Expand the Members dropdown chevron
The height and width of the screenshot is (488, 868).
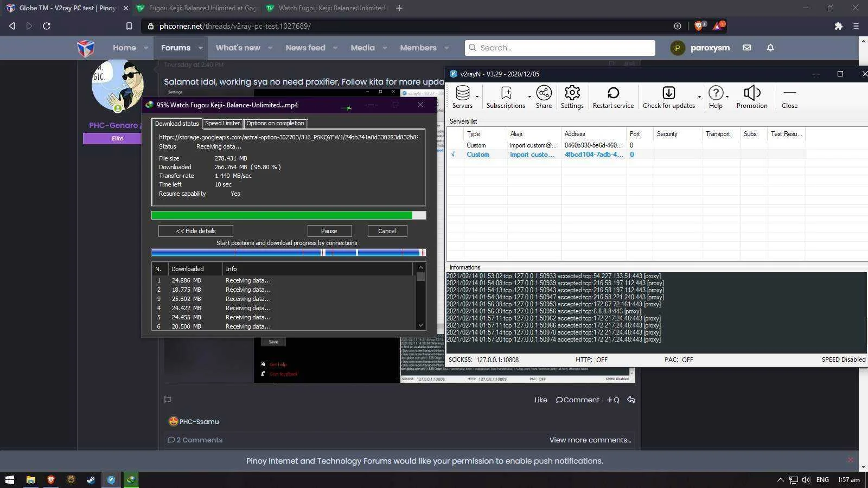(x=446, y=48)
